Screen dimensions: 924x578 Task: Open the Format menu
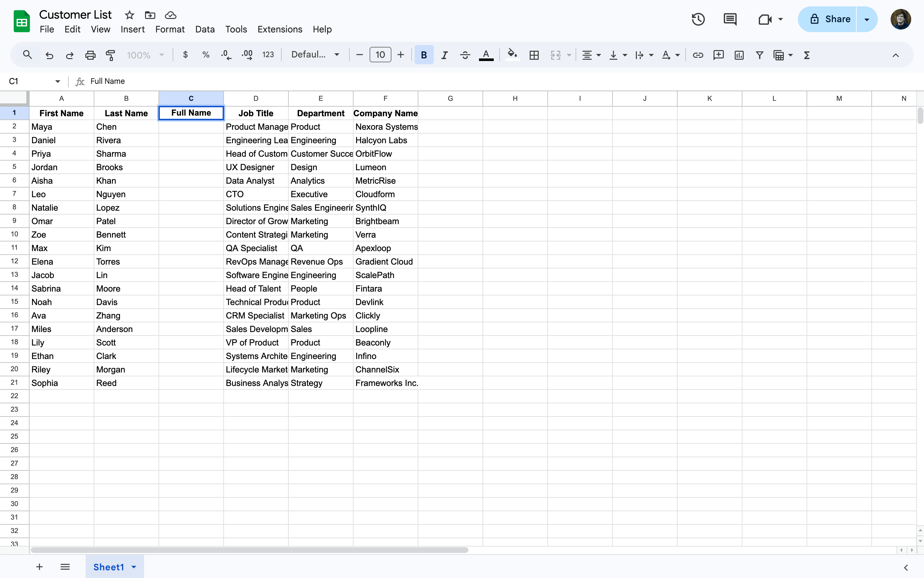pyautogui.click(x=170, y=30)
